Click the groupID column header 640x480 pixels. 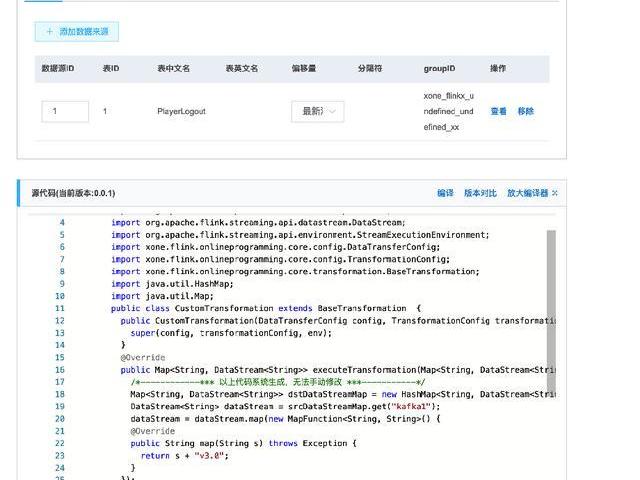(439, 69)
